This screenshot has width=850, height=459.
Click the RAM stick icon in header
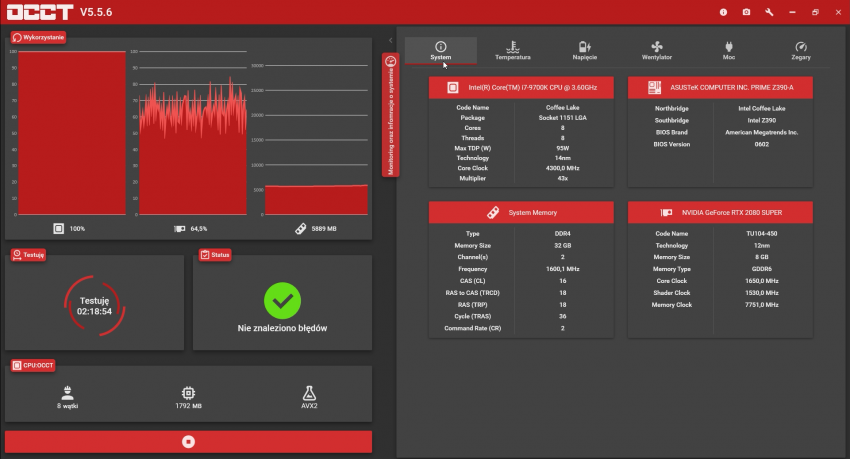click(493, 212)
